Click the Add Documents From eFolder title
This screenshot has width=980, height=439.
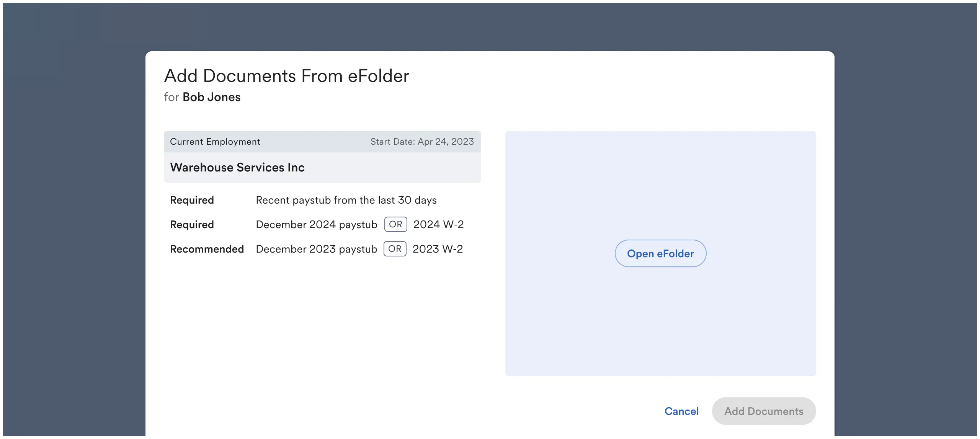(286, 75)
